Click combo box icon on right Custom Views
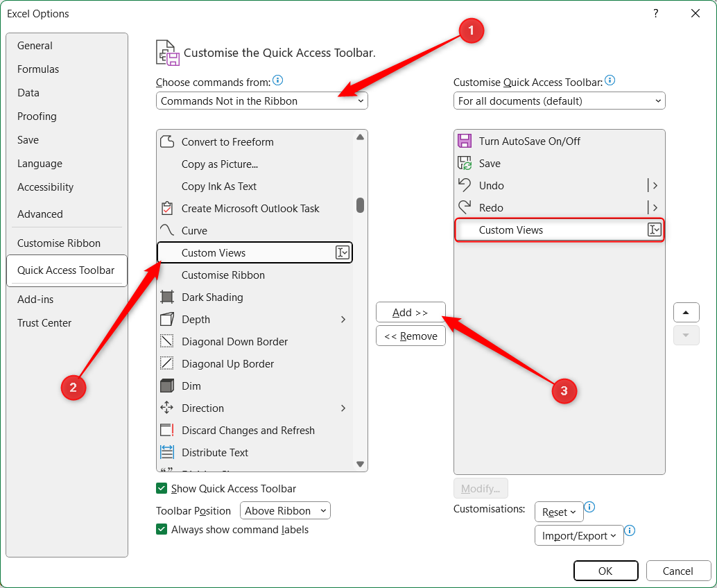The height and width of the screenshot is (588, 717). click(x=655, y=230)
